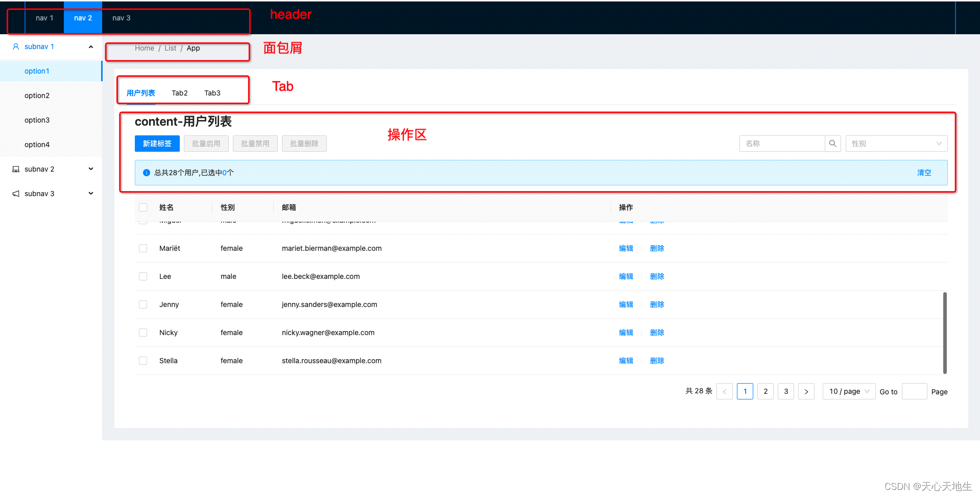This screenshot has width=980, height=496.
Task: Check the box for Mariët's row
Action: click(143, 248)
